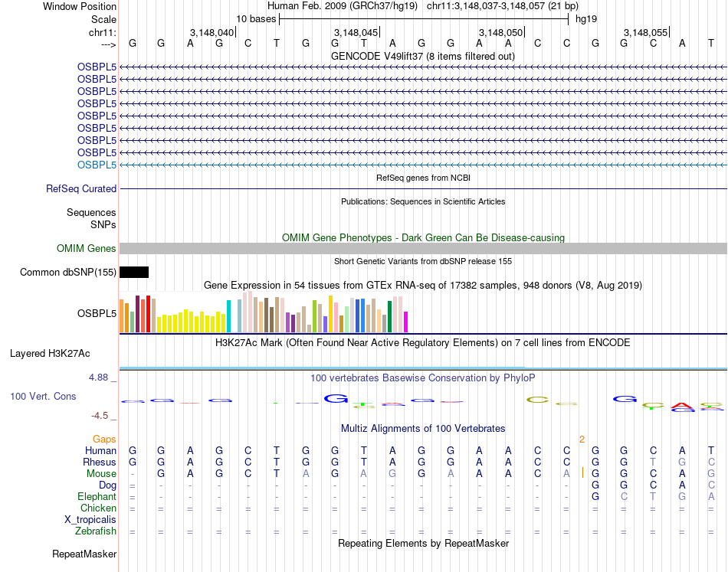
Task: Click the RefSeq Curated intron line
Action: click(423, 189)
